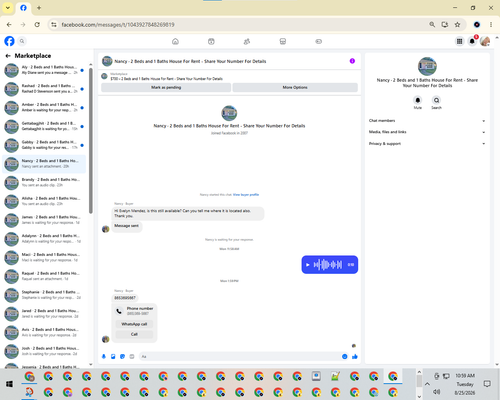
Task: Click the Call button in phone card
Action: pos(134,334)
